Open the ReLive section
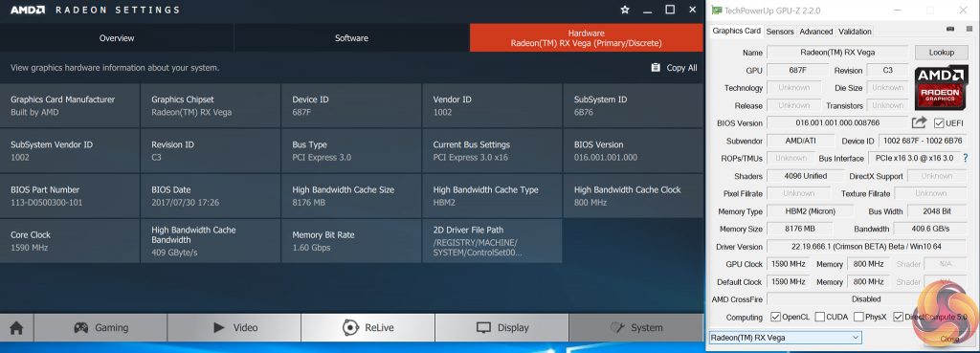Screen dimensions: 980x353 [367, 327]
